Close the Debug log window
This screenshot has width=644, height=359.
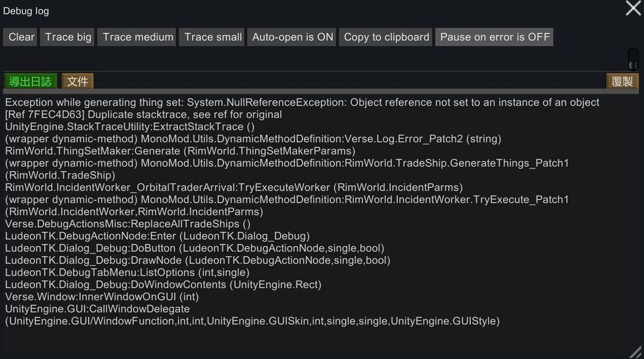click(633, 8)
